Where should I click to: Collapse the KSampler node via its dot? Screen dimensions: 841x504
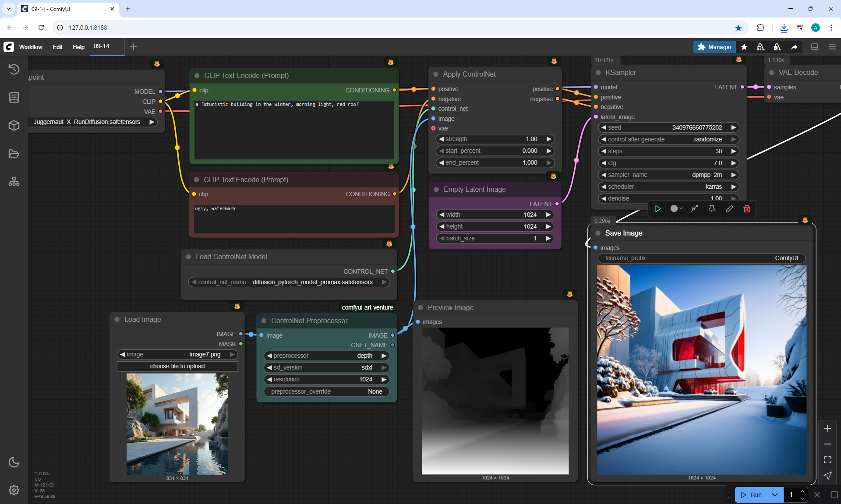point(598,73)
